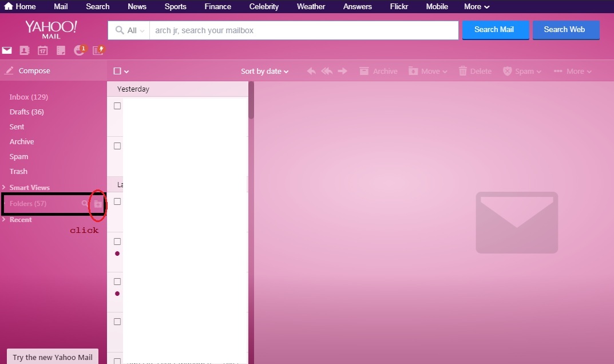Viewport: 614px width, 364px height.
Task: Open the Calendar icon
Action: [x=42, y=50]
